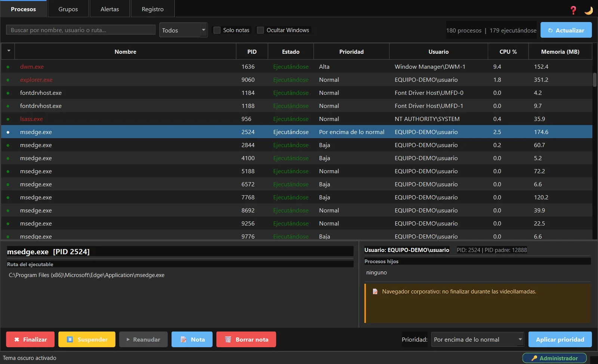Click Aplicar prioridad button
Image resolution: width=598 pixels, height=364 pixels.
(560, 339)
